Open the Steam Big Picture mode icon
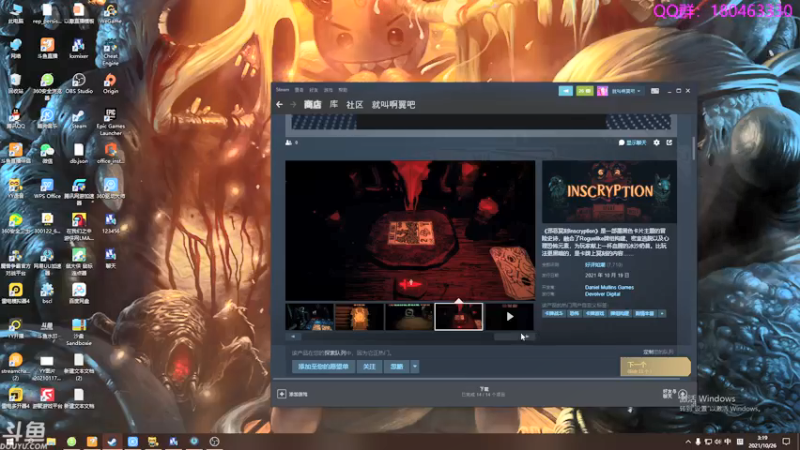 click(x=655, y=91)
